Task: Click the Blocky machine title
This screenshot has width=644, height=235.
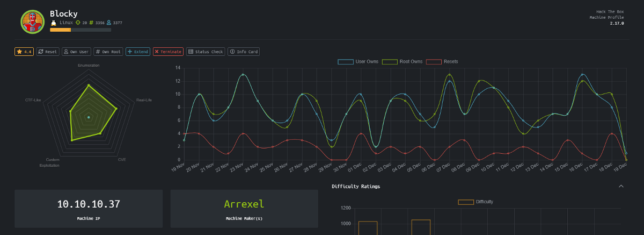Action: [63, 13]
